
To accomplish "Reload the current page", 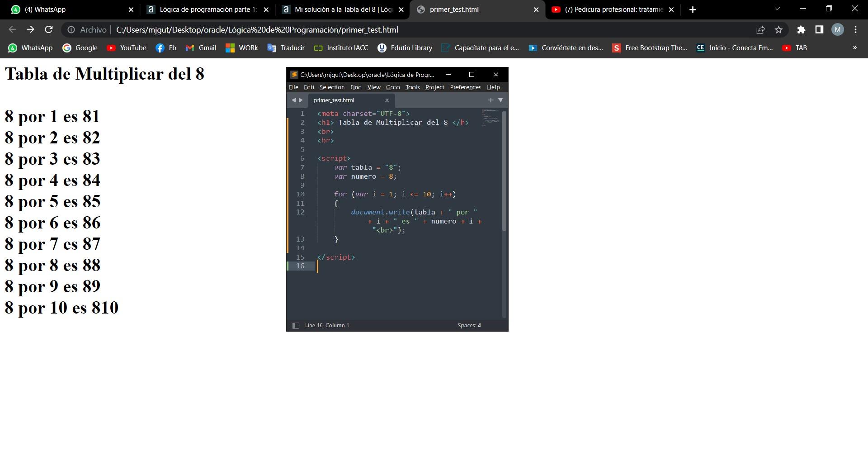I will pyautogui.click(x=48, y=29).
